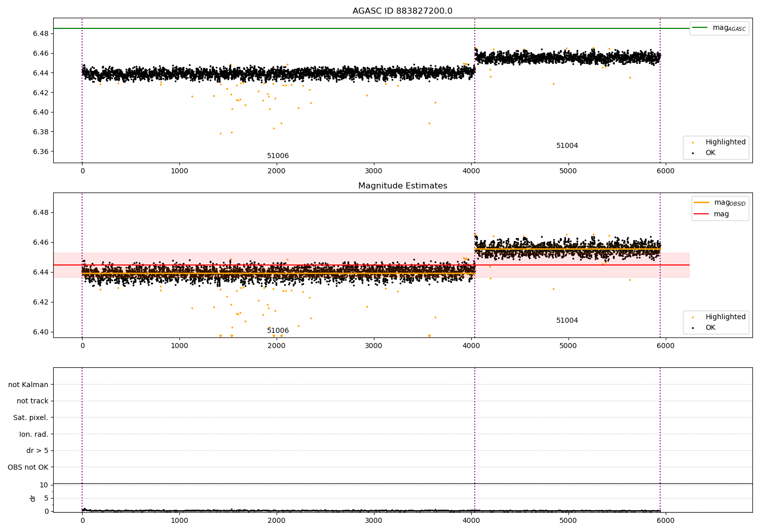Click the "51004" obsid label in the top plot
Screen dimensions: 760x532
(567, 146)
